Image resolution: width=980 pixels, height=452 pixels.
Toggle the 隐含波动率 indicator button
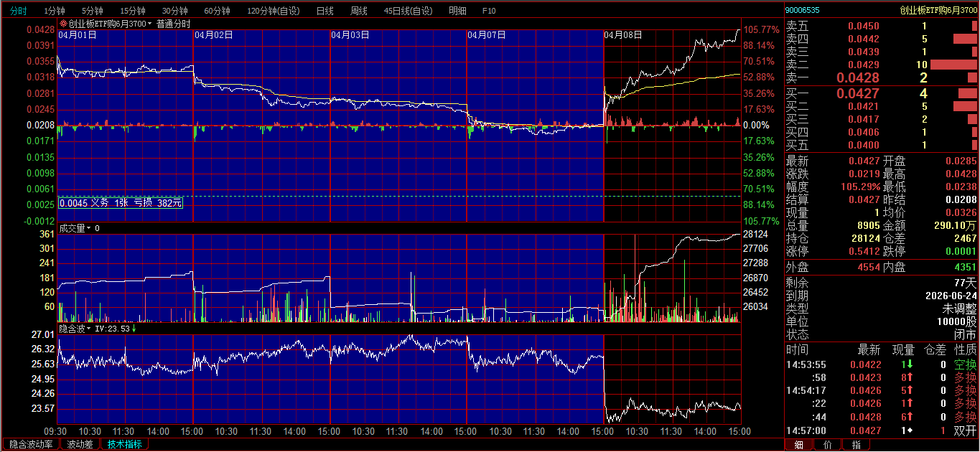31,444
